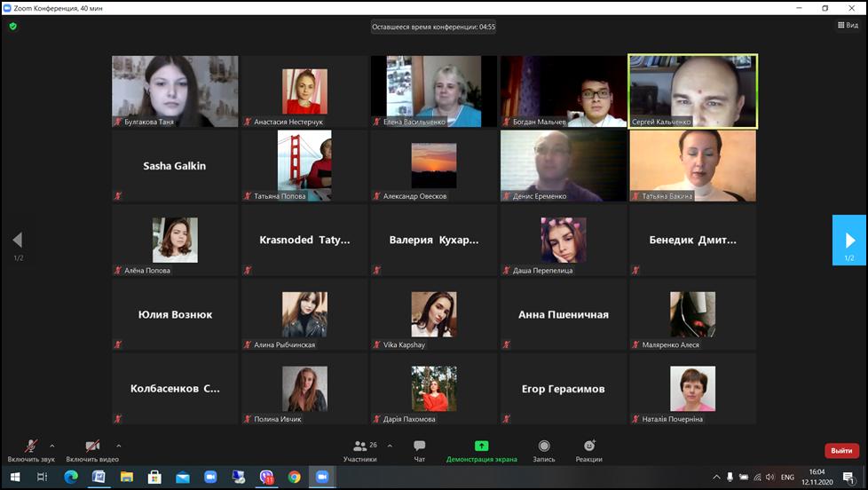The height and width of the screenshot is (490, 868).
Task: Go to next page of participants
Action: 849,241
